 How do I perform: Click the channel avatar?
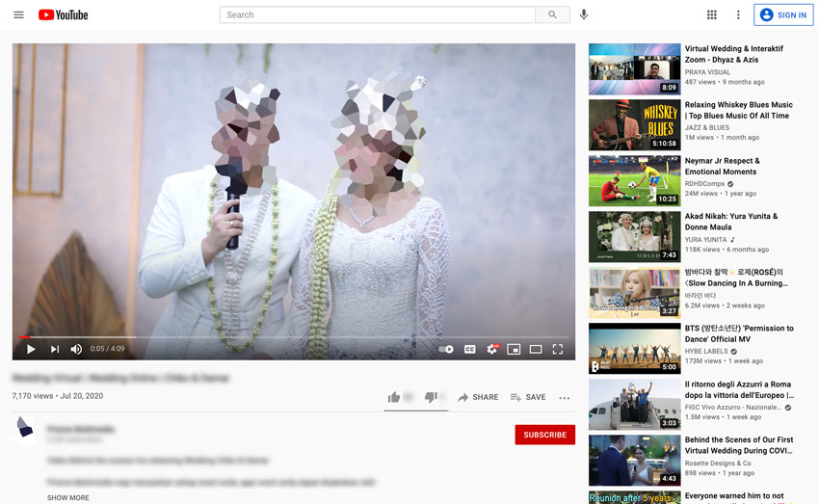point(24,428)
